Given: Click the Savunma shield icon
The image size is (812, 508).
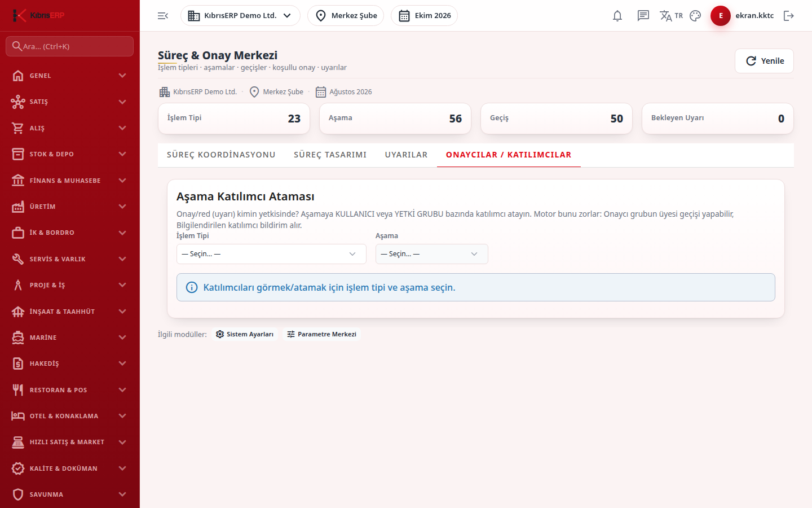Looking at the screenshot, I should (18, 494).
